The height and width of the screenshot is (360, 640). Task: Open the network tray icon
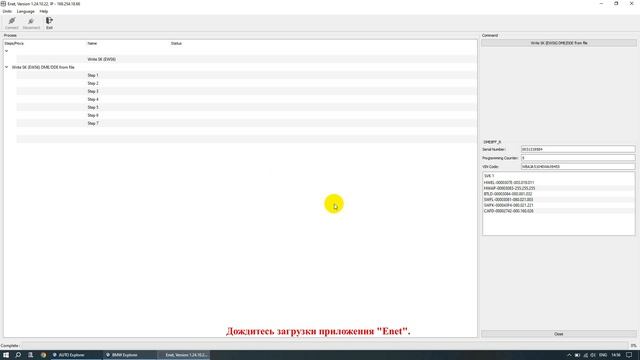tap(585, 355)
